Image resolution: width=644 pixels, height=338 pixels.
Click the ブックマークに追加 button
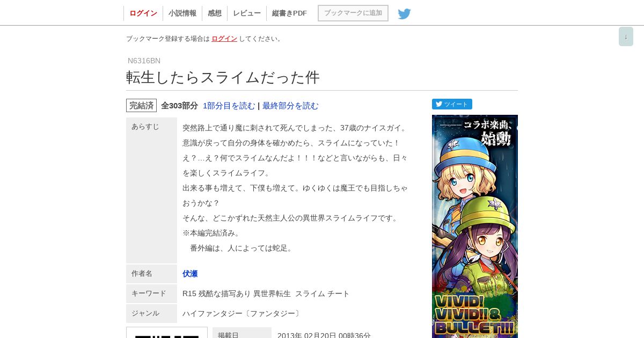click(353, 13)
